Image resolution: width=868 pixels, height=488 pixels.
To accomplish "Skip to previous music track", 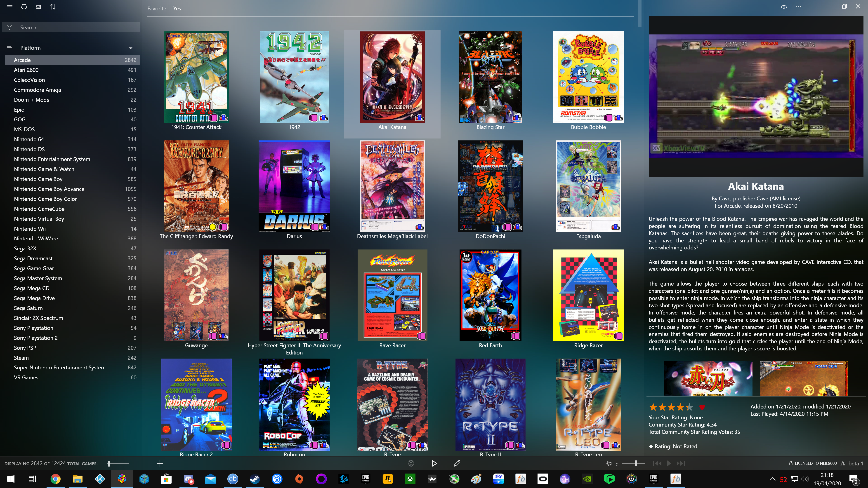I will pyautogui.click(x=657, y=463).
